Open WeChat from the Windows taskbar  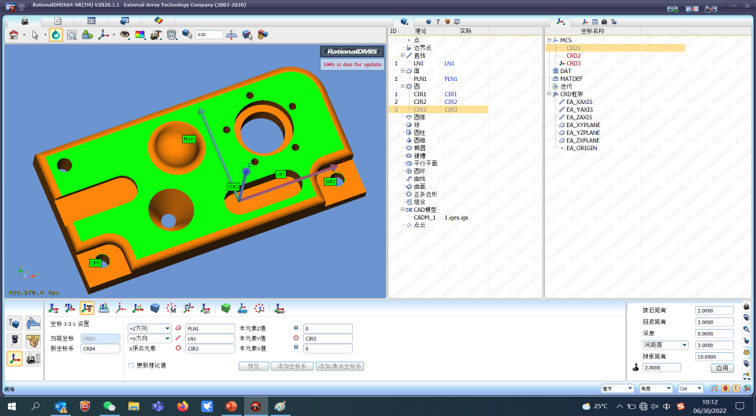tap(109, 407)
